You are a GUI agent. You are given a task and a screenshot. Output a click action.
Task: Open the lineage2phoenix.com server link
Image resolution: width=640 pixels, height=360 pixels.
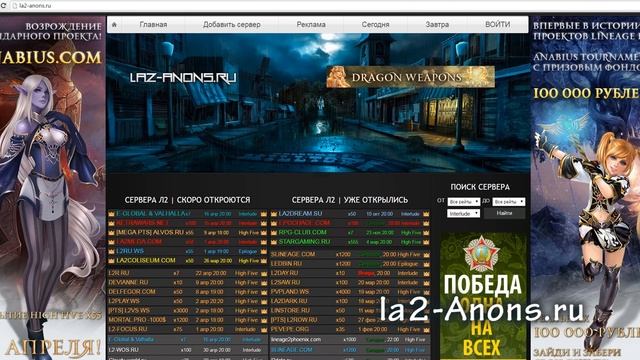click(296, 339)
